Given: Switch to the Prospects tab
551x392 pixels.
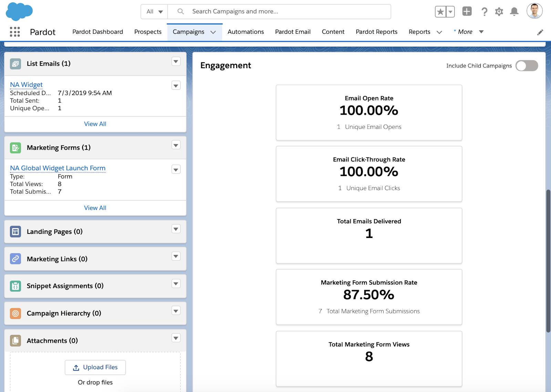Looking at the screenshot, I should [x=148, y=32].
